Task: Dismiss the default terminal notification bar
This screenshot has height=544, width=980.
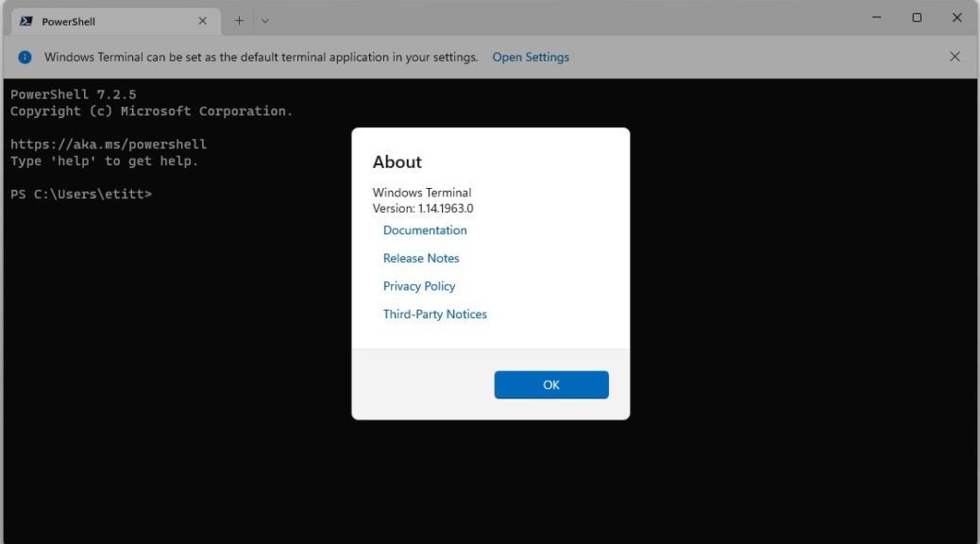Action: pyautogui.click(x=955, y=57)
